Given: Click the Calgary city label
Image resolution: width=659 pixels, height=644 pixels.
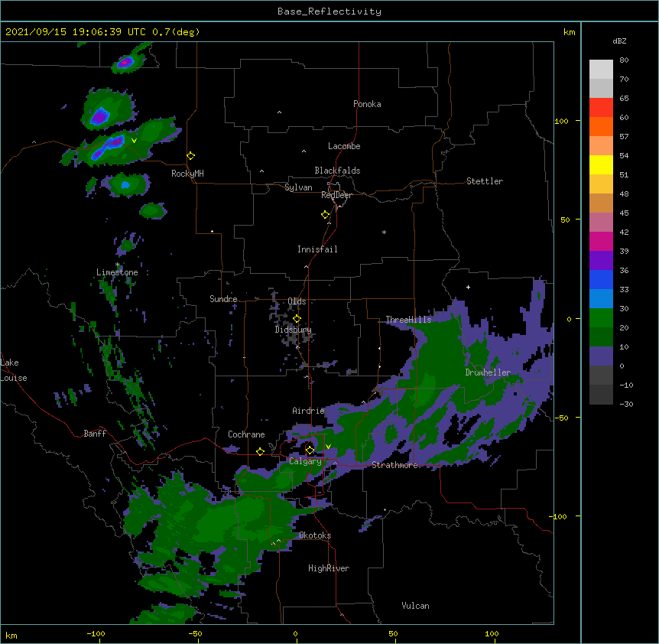Looking at the screenshot, I should pos(305,461).
